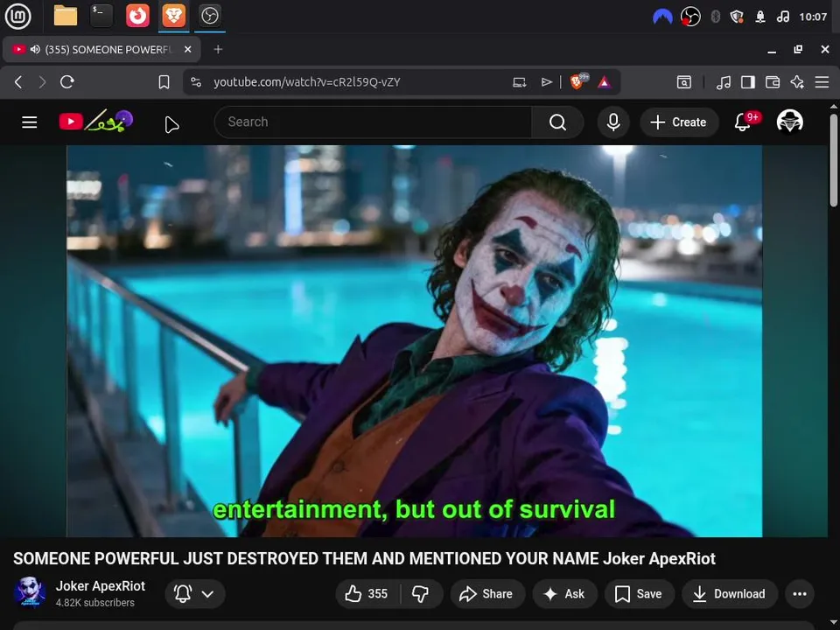Go to the YouTube home logo

coord(96,122)
